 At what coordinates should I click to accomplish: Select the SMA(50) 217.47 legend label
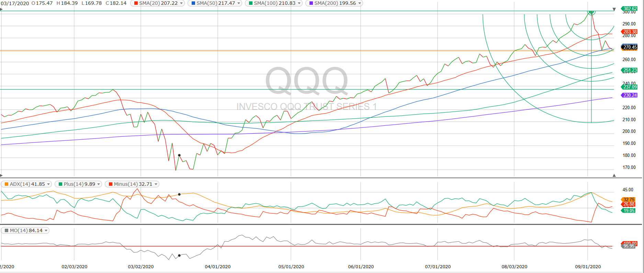coord(216,3)
